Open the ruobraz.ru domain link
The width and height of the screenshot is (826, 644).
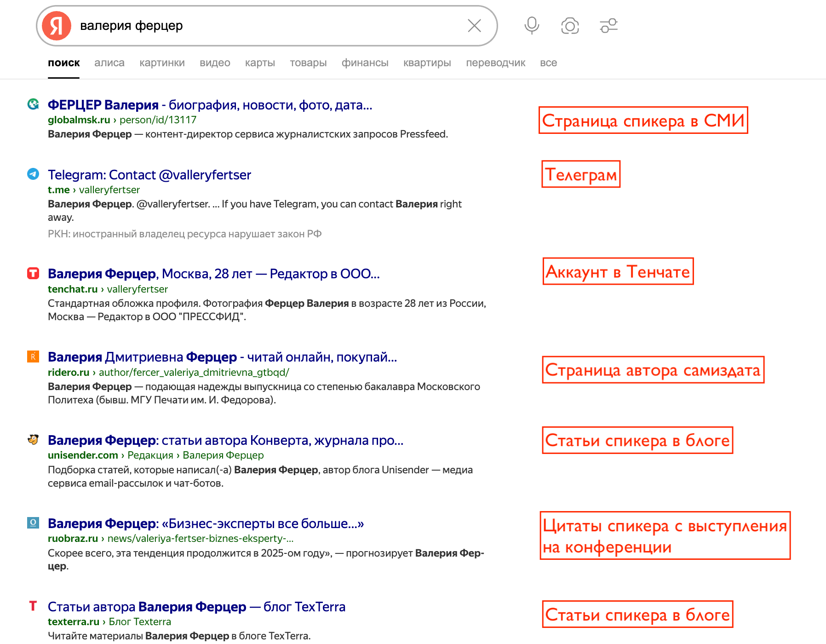(73, 538)
